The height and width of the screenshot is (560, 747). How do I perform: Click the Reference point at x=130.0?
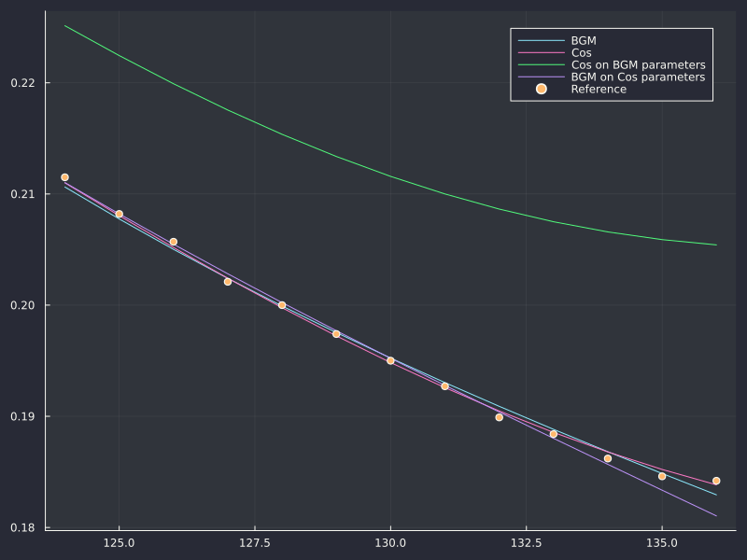click(390, 360)
